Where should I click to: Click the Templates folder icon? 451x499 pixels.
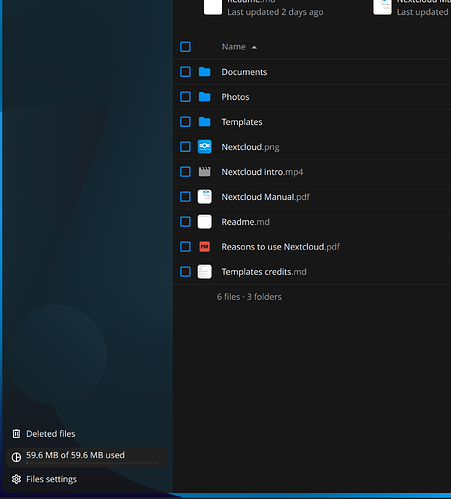204,122
